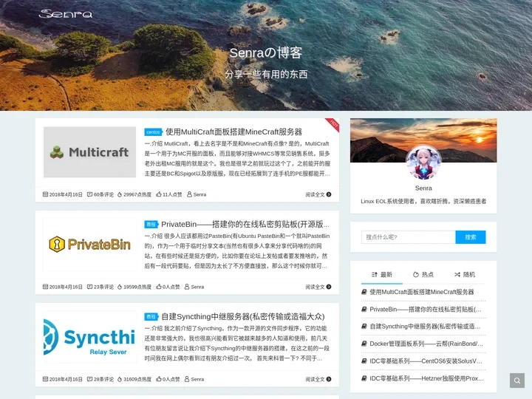Click the blue 搜索 button
Viewport: 532px width, 399px height.
pyautogui.click(x=470, y=237)
